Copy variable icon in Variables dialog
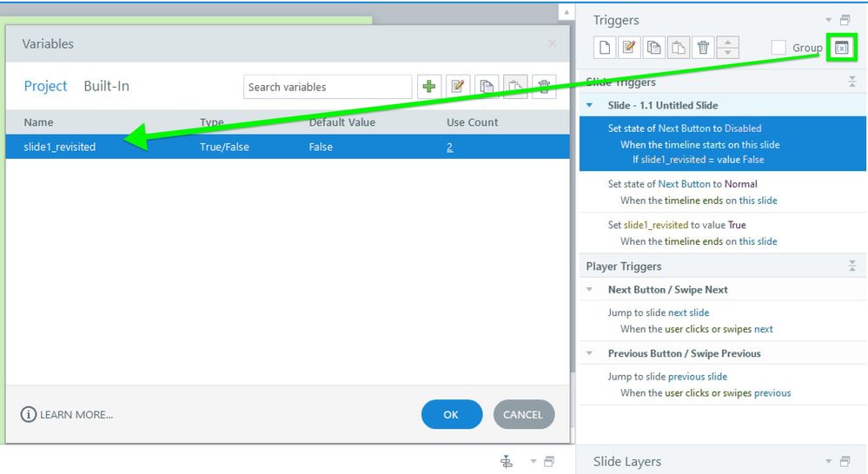This screenshot has width=868, height=474. [487, 86]
